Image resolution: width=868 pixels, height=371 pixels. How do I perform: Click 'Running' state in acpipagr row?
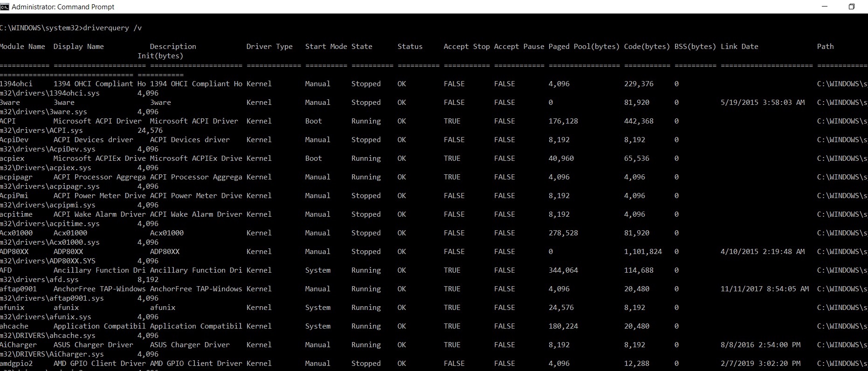[366, 177]
